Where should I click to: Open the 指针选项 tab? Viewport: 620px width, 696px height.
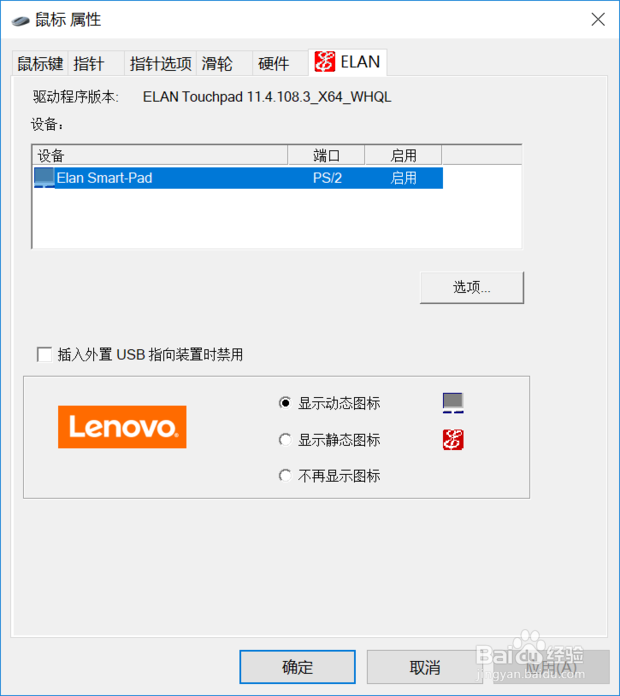160,63
